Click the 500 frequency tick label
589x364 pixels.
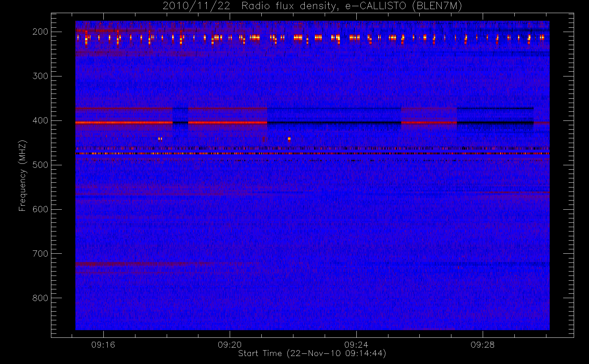click(x=40, y=165)
